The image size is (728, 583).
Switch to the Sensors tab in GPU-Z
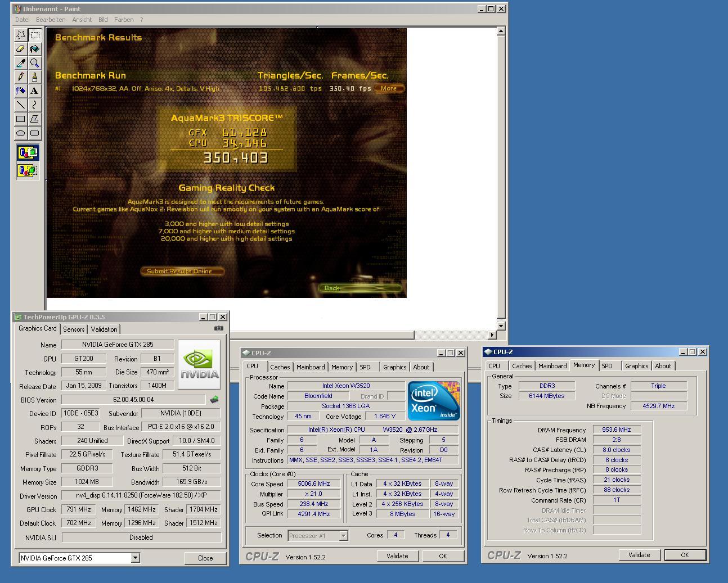pos(74,329)
